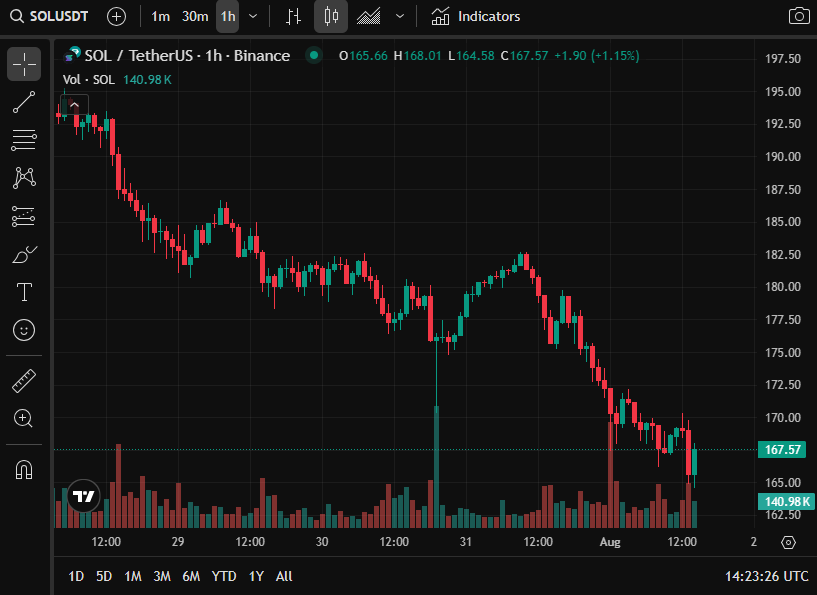The width and height of the screenshot is (817, 595).
Task: Take a chart snapshot with camera icon
Action: (799, 16)
